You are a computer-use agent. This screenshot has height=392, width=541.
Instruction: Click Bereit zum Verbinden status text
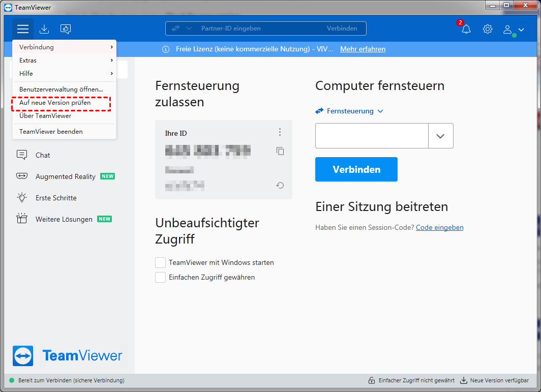71,380
